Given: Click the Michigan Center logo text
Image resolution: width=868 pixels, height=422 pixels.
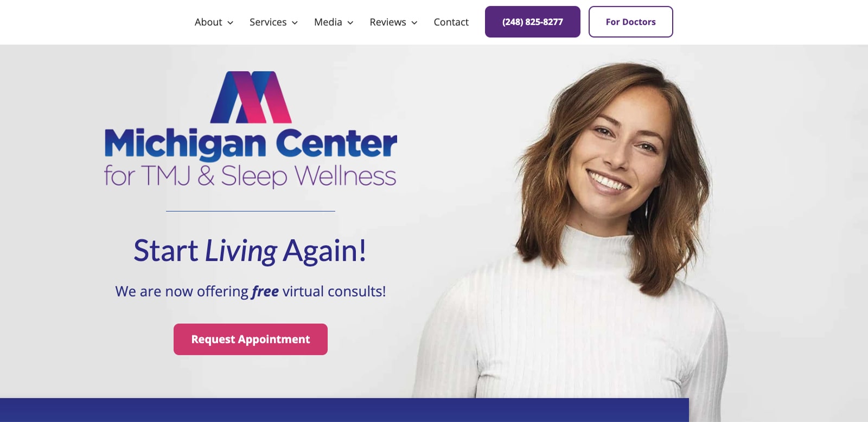Looking at the screenshot, I should click(251, 144).
